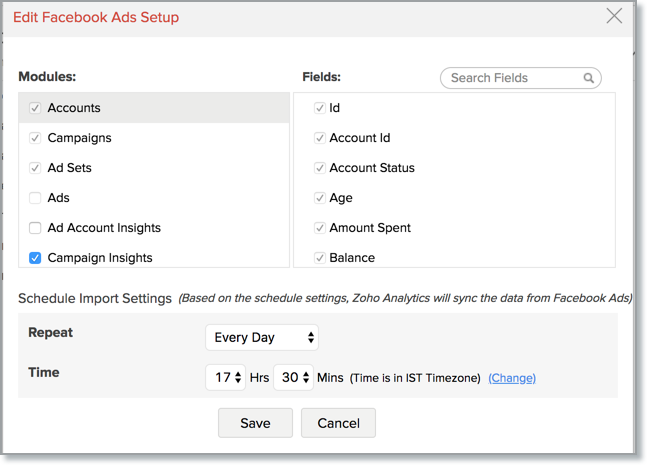Screen dimensions: 647x465
Task: Toggle the Balance field checkbox
Action: (320, 258)
